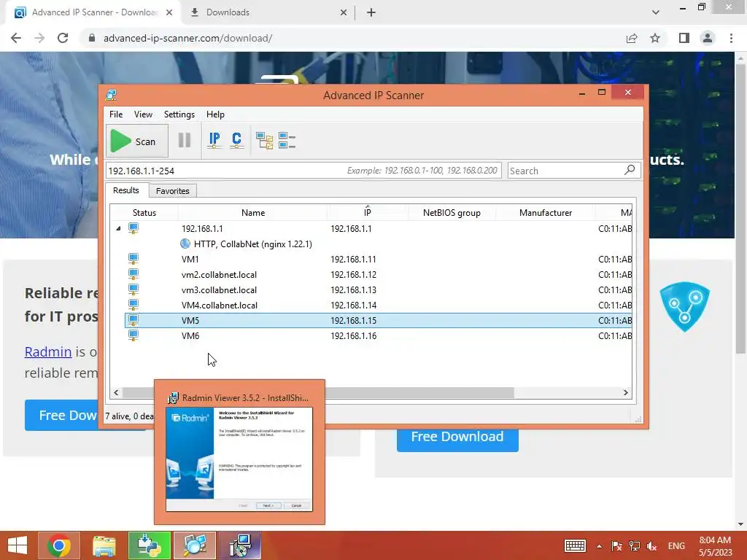The width and height of the screenshot is (747, 560).
Task: Bookmark this page with the star icon
Action: pyautogui.click(x=655, y=38)
